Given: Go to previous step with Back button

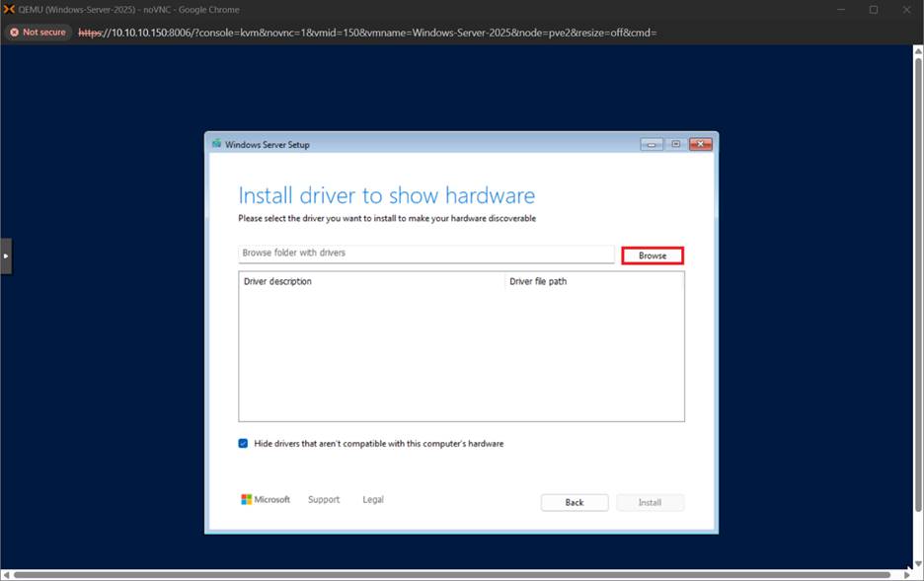Looking at the screenshot, I should (575, 503).
